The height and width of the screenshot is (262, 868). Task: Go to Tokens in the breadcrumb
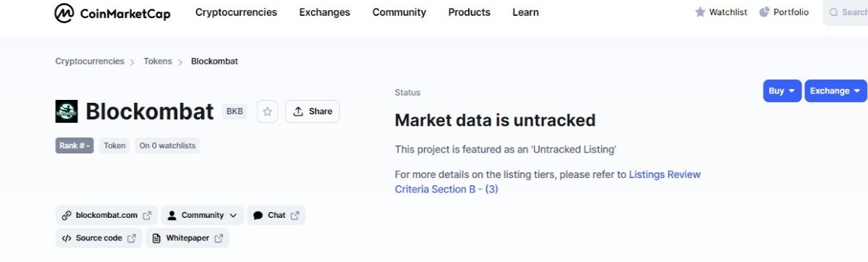tap(158, 62)
